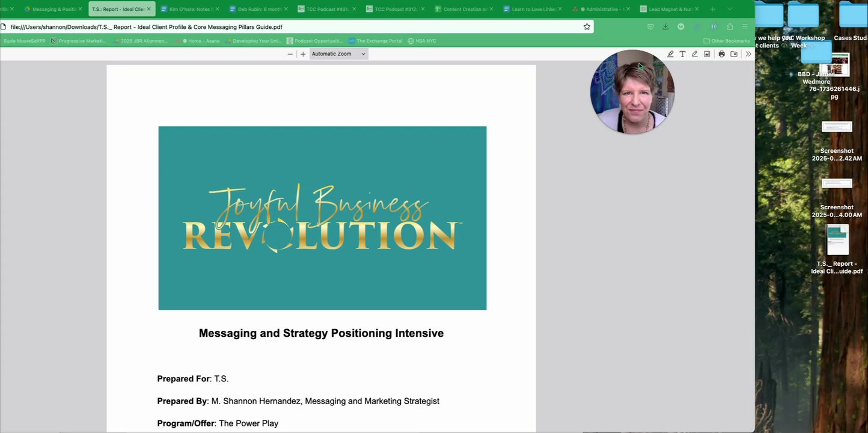Save the PDF with download icon
868x433 pixels.
tap(734, 54)
